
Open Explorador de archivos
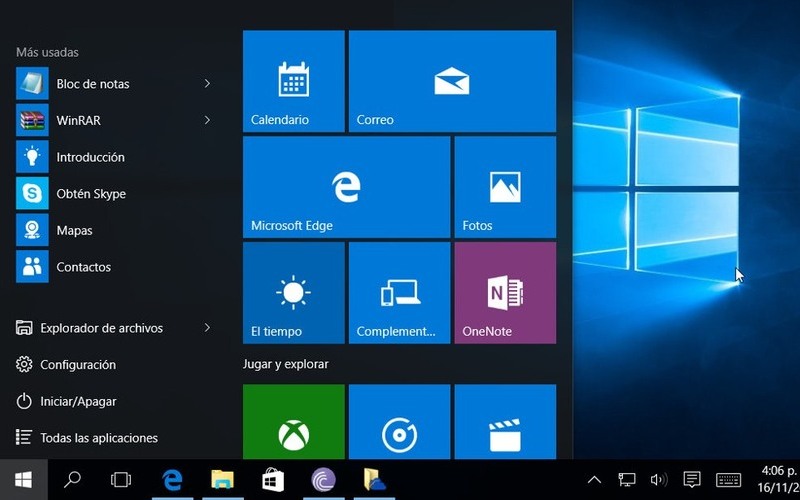point(102,328)
